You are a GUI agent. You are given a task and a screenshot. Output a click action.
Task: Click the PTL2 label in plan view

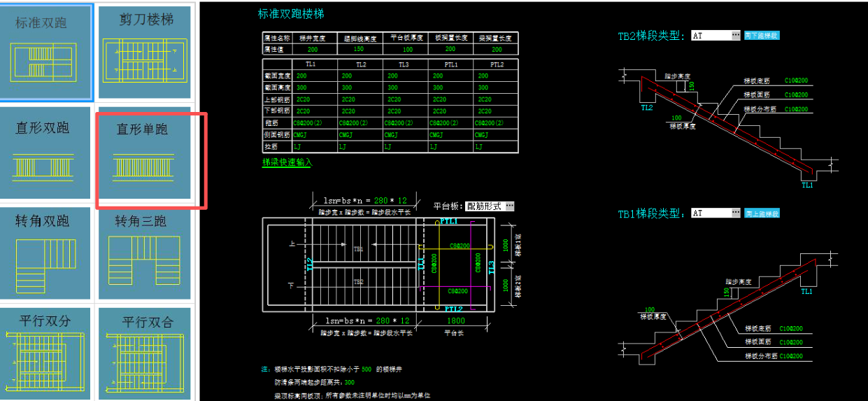click(453, 309)
